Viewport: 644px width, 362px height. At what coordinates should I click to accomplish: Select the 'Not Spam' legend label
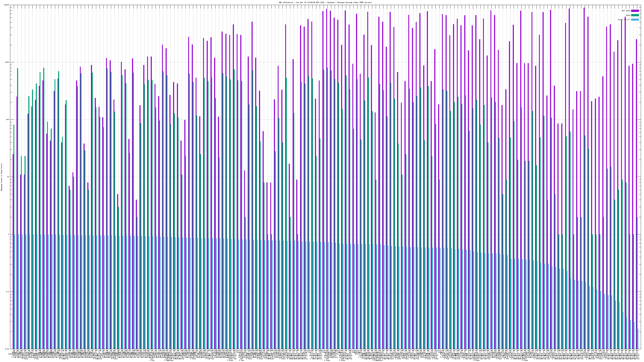[626, 11]
